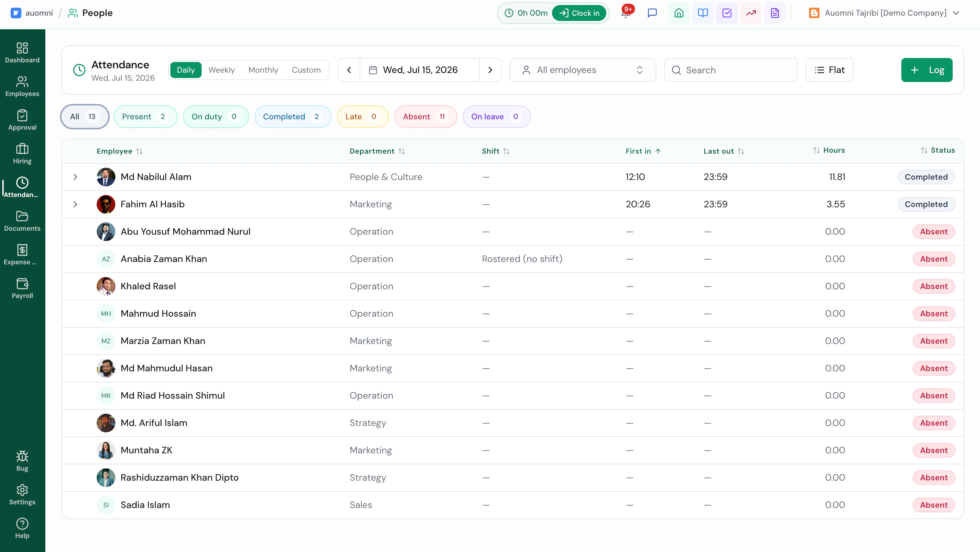Toggle the Flat view button

pos(829,70)
